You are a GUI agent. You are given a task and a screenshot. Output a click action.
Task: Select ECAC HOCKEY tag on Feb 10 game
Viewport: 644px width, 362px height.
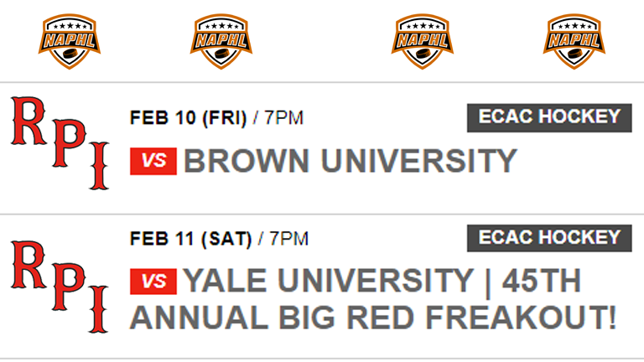549,117
